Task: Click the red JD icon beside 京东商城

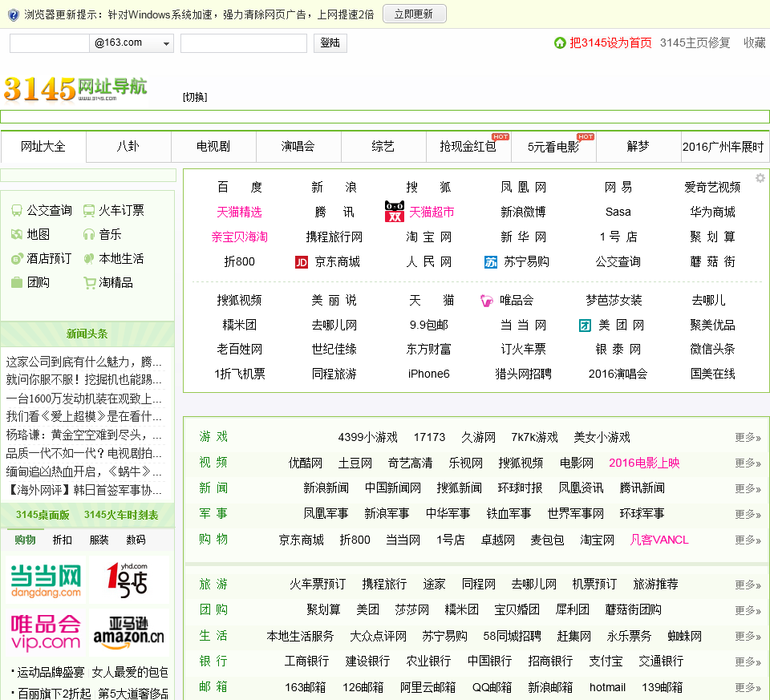Action: (301, 263)
